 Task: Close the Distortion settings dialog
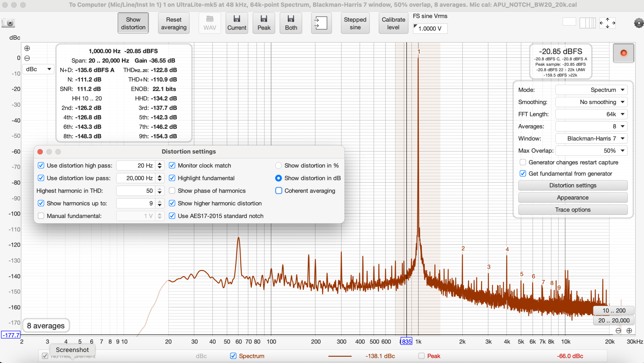(40, 152)
